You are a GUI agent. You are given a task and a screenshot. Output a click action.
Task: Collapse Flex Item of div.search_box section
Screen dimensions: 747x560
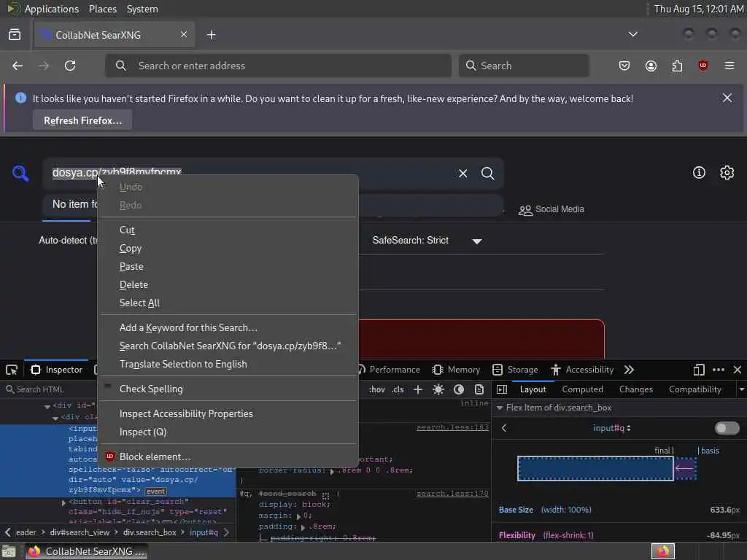coord(499,408)
